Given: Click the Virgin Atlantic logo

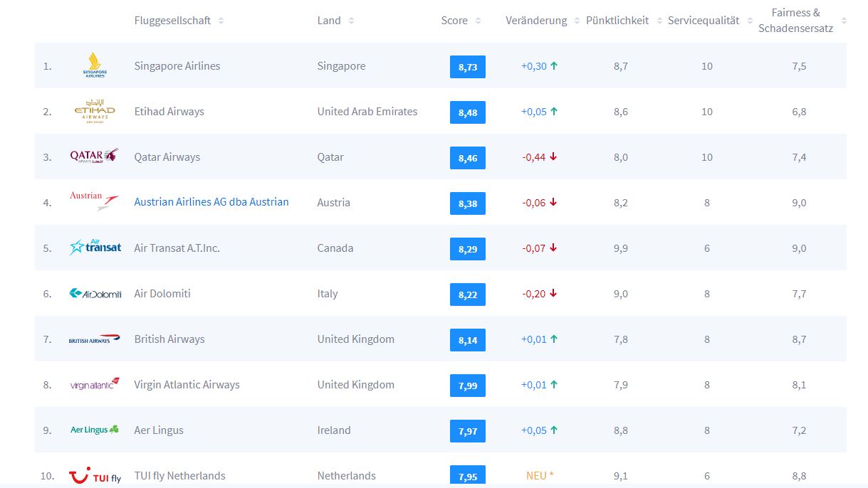Looking at the screenshot, I should [95, 384].
